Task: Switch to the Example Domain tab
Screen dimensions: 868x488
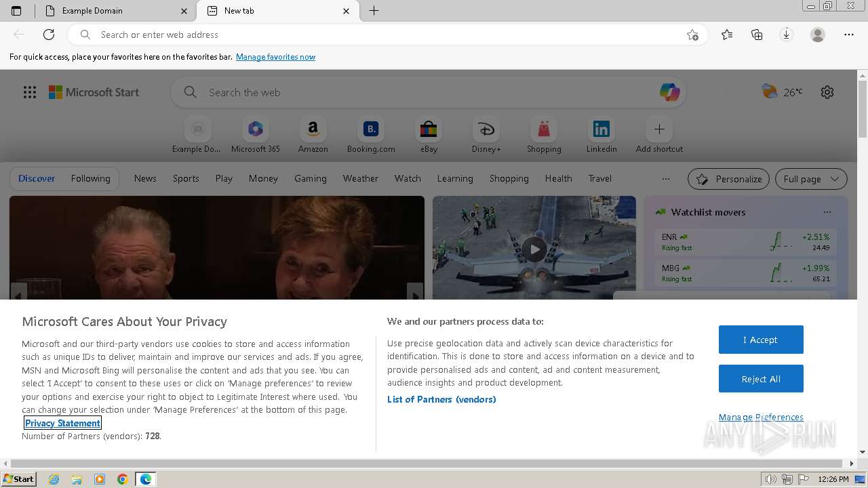Action: click(x=115, y=11)
